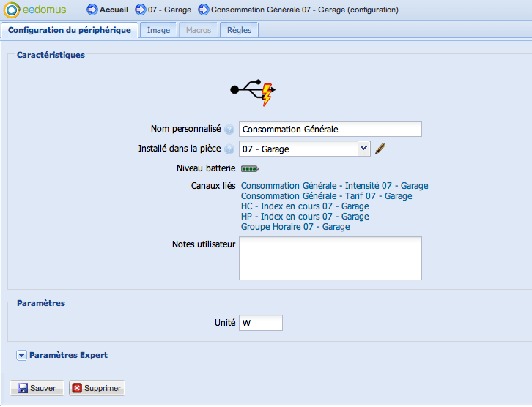Open linked channel Consommation Générale - Intensité
Image resolution: width=532 pixels, height=407 pixels.
pos(335,186)
